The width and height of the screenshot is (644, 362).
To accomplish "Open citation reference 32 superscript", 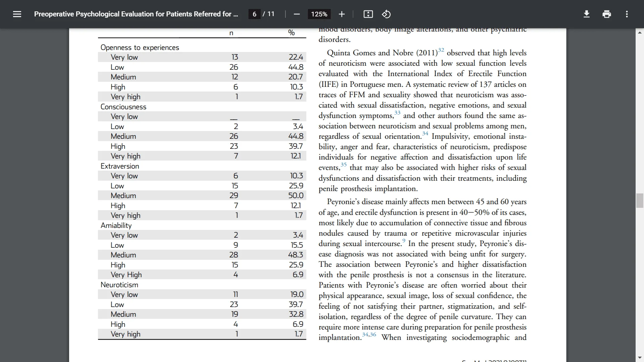I will point(441,50).
